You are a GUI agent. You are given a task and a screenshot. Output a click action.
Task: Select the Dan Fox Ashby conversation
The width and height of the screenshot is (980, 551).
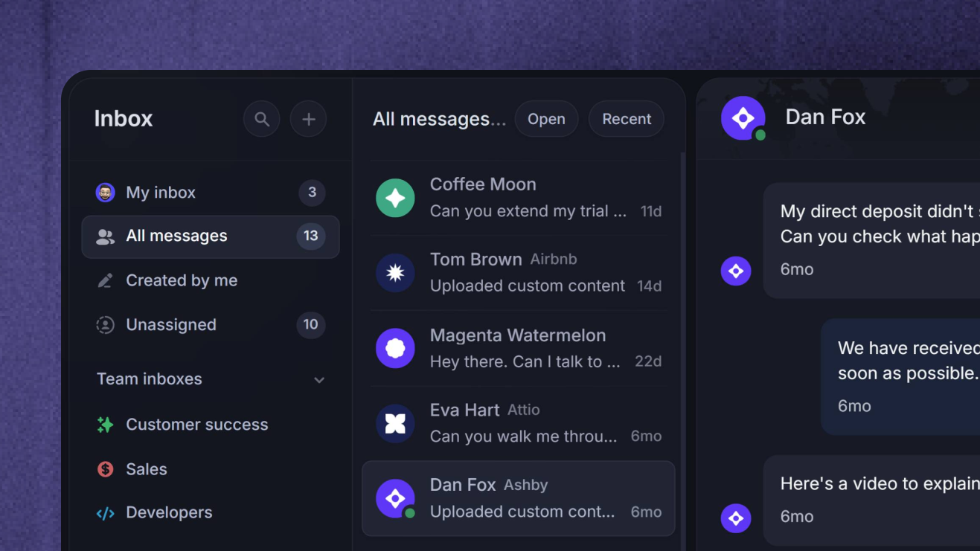point(519,498)
